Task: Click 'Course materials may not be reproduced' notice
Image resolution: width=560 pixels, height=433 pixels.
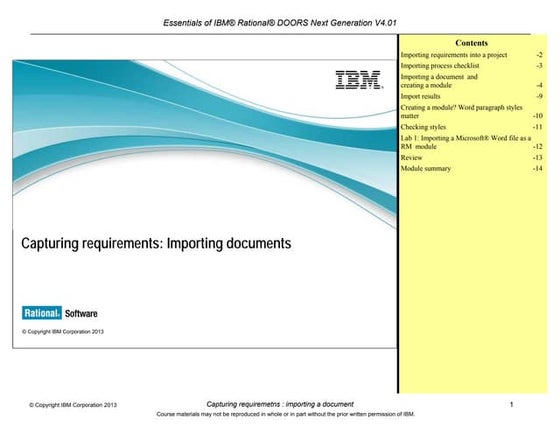Action: tap(285, 414)
